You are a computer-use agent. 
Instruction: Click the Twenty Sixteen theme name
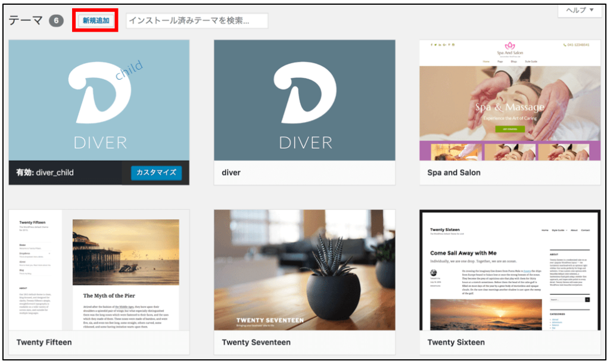tap(456, 342)
